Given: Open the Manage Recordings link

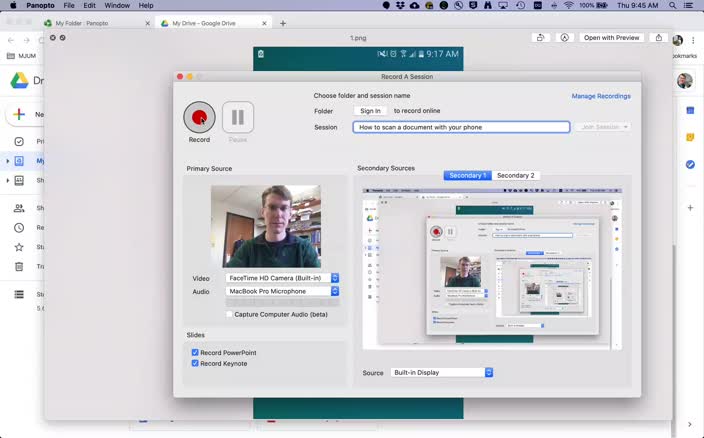Looking at the screenshot, I should 600,96.
